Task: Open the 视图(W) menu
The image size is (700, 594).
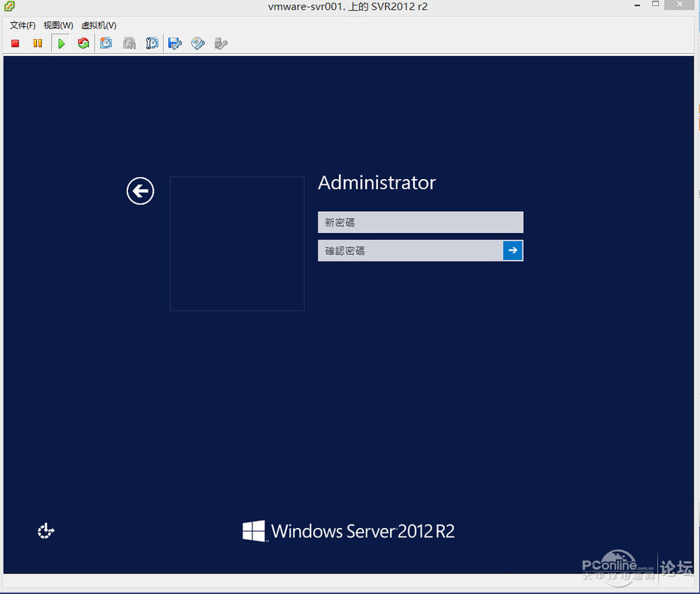Action: click(x=58, y=26)
